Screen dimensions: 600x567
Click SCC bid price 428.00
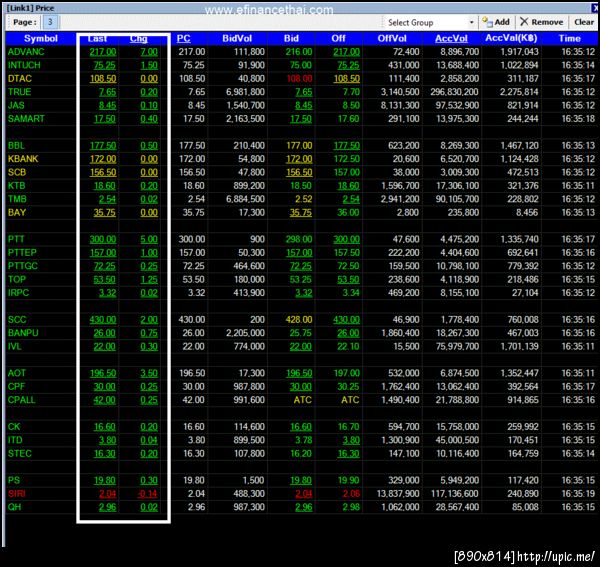[x=299, y=319]
